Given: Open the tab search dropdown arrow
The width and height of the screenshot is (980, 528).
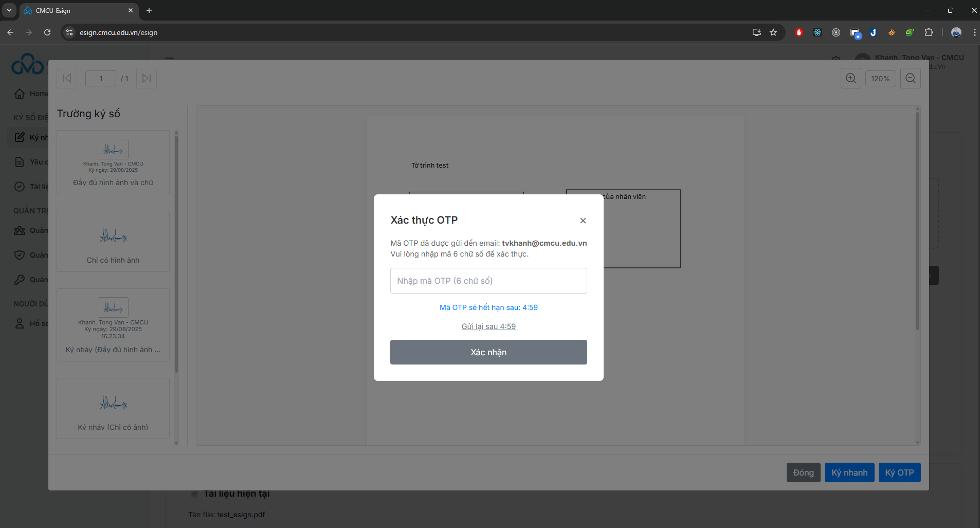Looking at the screenshot, I should point(9,10).
